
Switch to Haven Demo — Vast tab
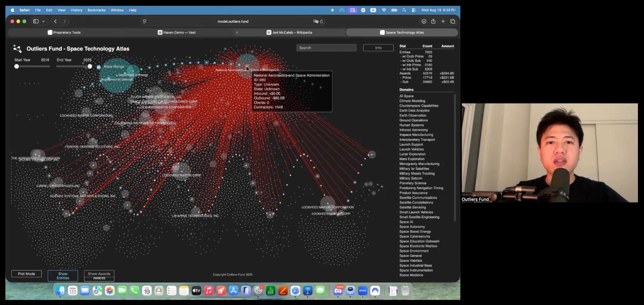point(177,33)
